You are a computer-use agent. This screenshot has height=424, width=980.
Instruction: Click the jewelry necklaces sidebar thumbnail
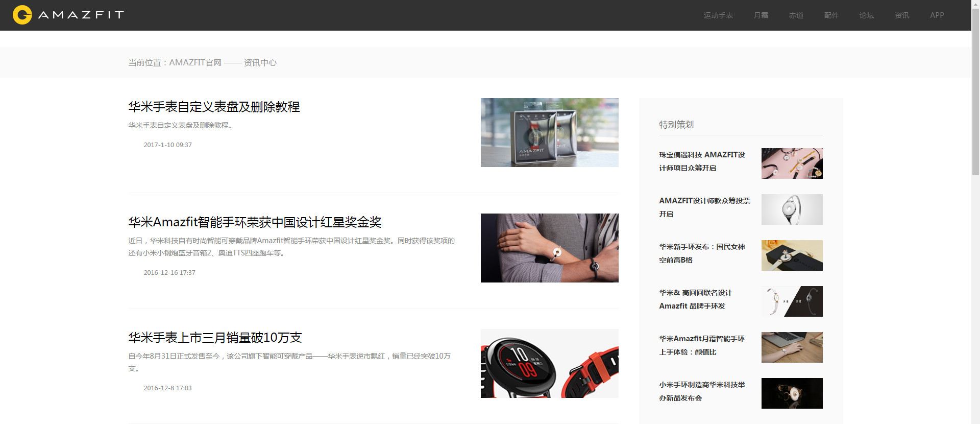pos(792,163)
